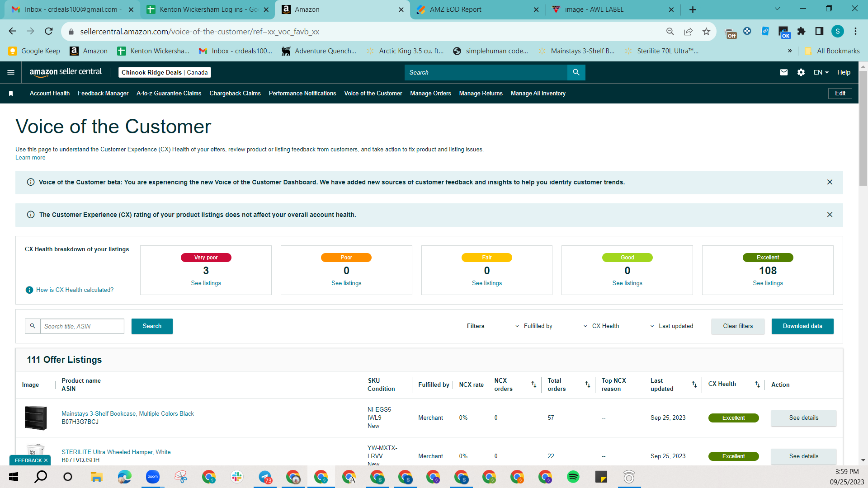Click See details for Mainstays Bookcase row
This screenshot has height=488, width=868.
pyautogui.click(x=803, y=418)
